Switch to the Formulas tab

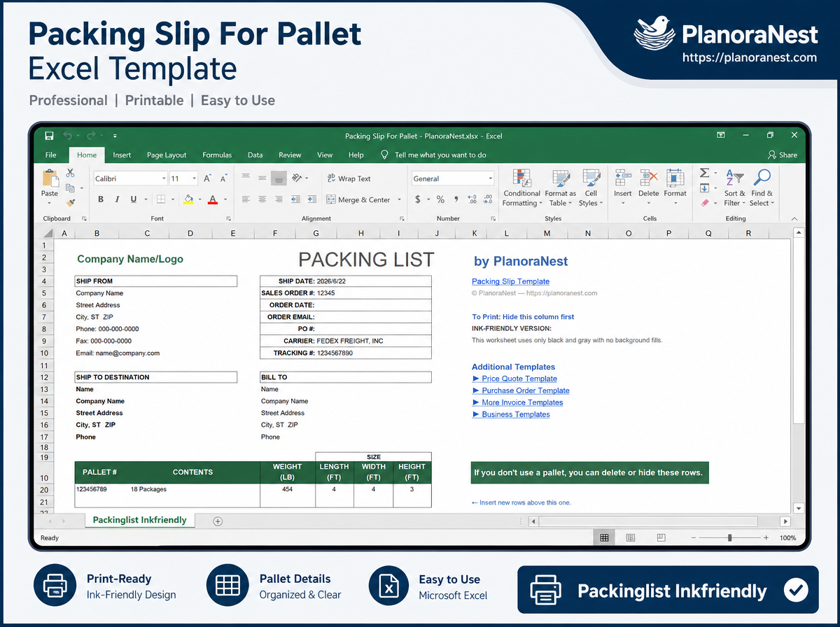pos(217,155)
